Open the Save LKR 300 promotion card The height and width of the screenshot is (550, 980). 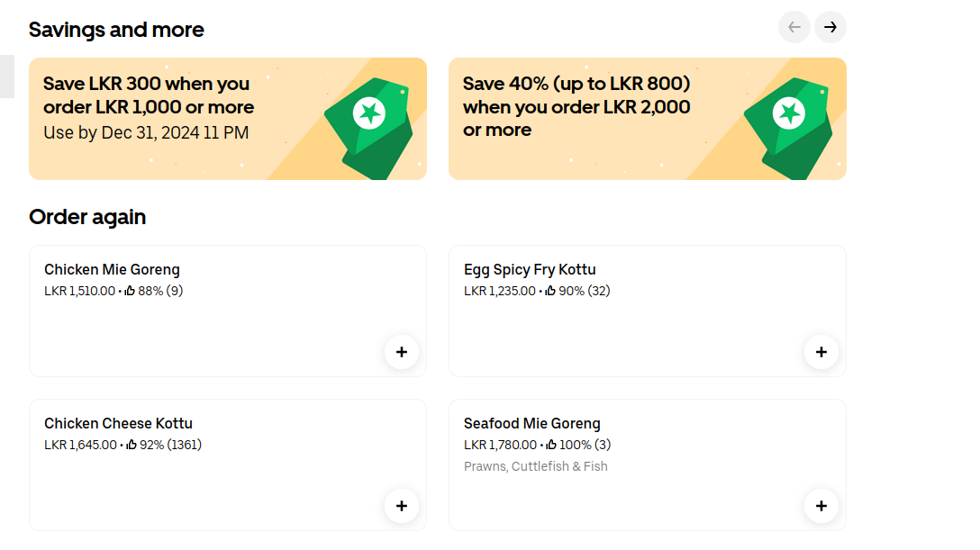pos(228,119)
